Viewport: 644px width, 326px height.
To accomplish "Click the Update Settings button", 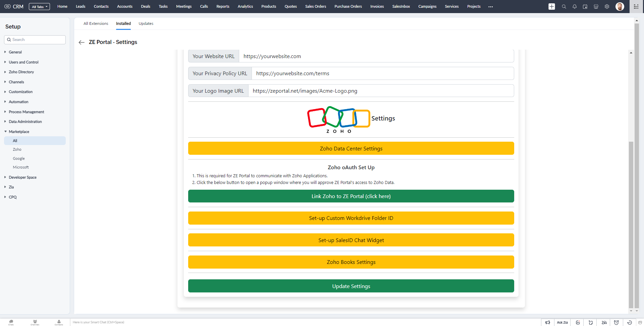I will click(351, 286).
